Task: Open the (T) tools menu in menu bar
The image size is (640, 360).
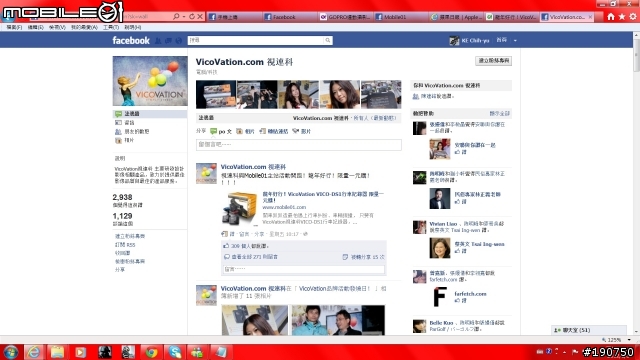Action: click(x=111, y=27)
